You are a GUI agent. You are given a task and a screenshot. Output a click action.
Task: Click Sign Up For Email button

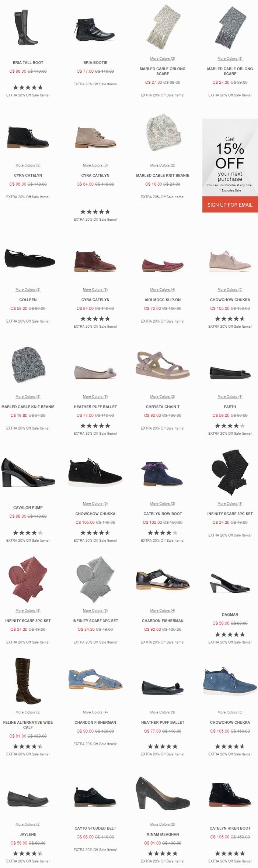[230, 205]
